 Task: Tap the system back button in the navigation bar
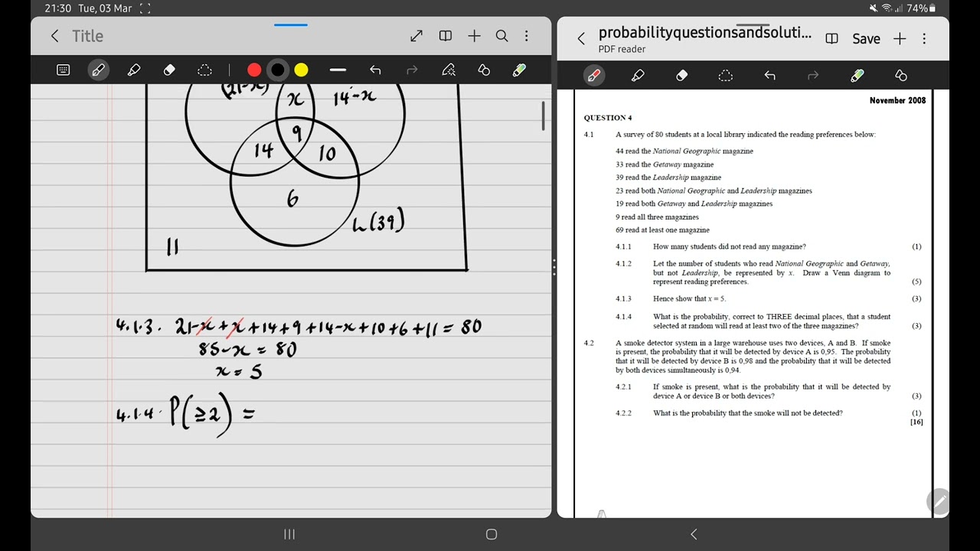coord(694,534)
